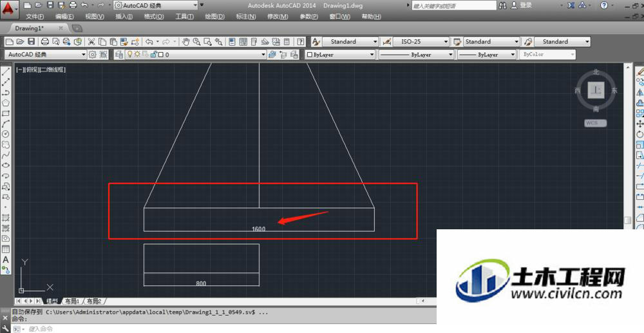Open the 修改(M) menu
Screen dimensions: 644x333
[x=278, y=16]
